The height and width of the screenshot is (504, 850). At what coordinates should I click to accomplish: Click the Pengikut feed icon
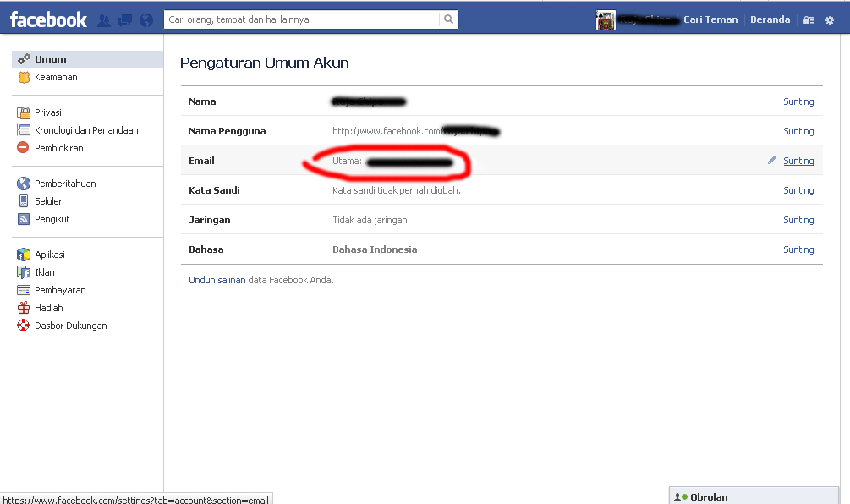[x=24, y=219]
